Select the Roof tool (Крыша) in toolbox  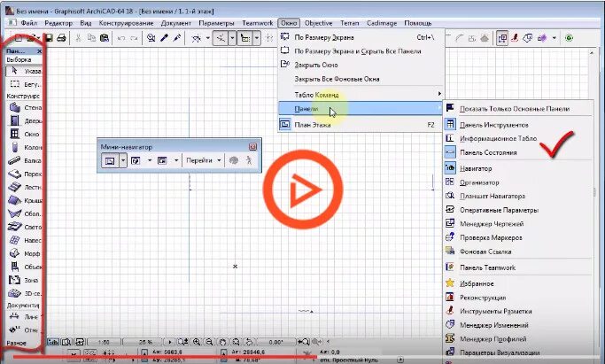click(25, 200)
